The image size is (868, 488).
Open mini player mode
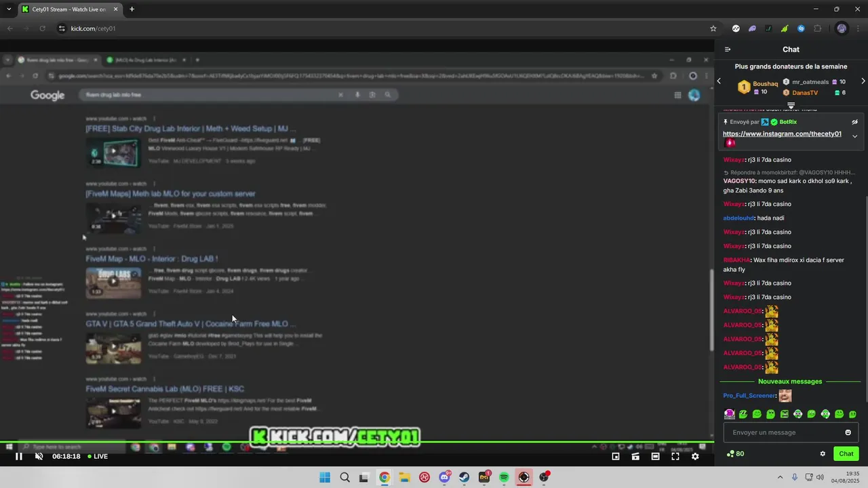click(616, 456)
